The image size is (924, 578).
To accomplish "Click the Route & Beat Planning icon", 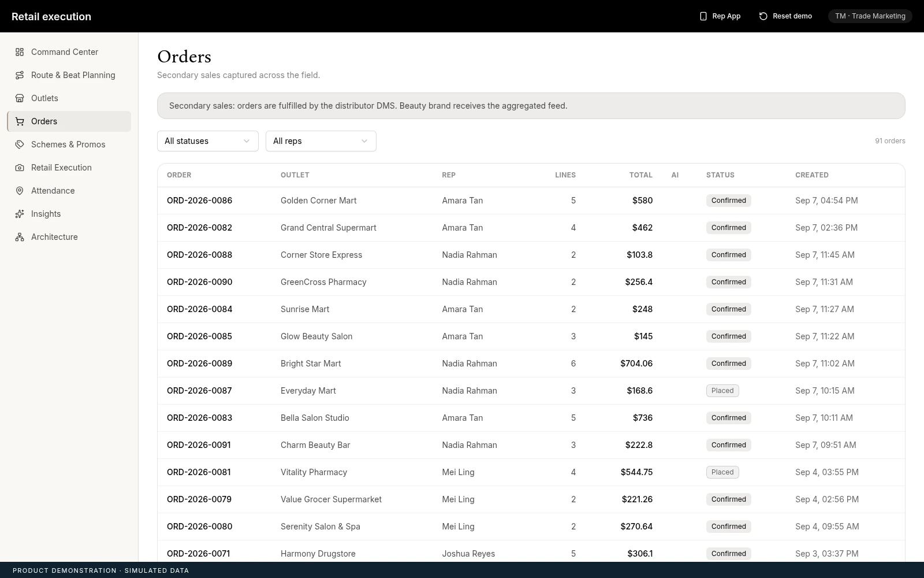I will click(x=20, y=75).
